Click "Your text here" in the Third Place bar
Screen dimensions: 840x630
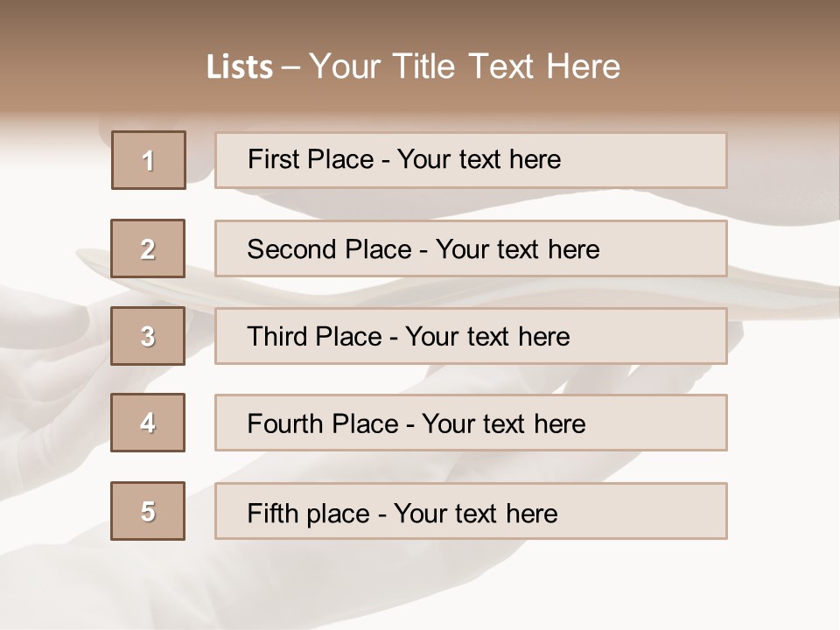(487, 337)
